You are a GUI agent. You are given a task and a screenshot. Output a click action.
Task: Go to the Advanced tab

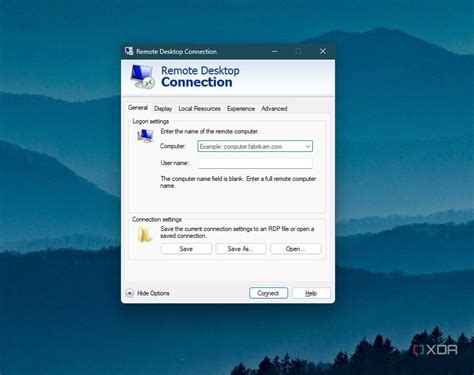(x=274, y=109)
